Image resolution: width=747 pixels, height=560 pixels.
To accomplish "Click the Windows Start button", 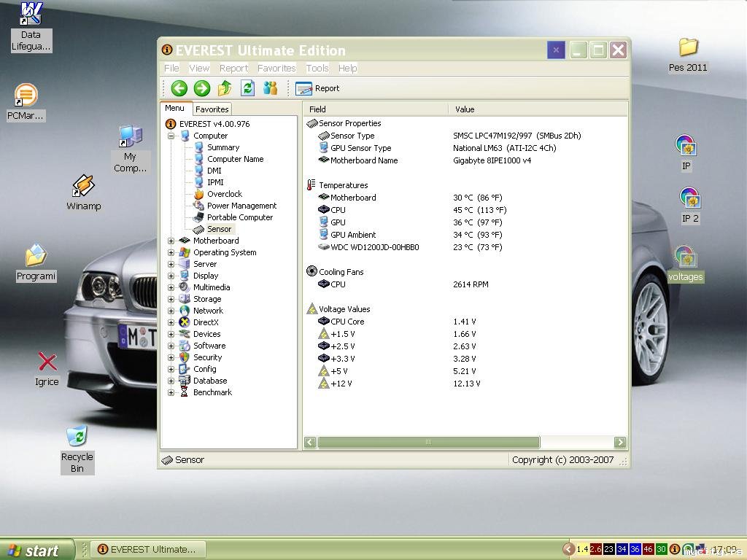I will pyautogui.click(x=36, y=550).
